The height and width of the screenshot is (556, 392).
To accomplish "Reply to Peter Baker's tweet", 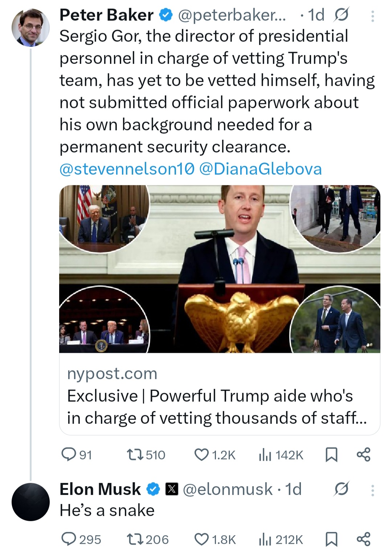I will pos(68,454).
